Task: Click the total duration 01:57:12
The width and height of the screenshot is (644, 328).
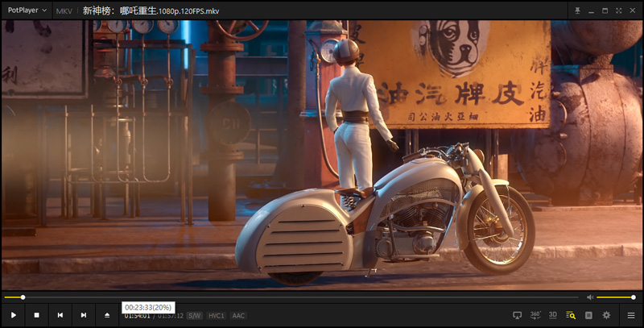Action: (171, 316)
